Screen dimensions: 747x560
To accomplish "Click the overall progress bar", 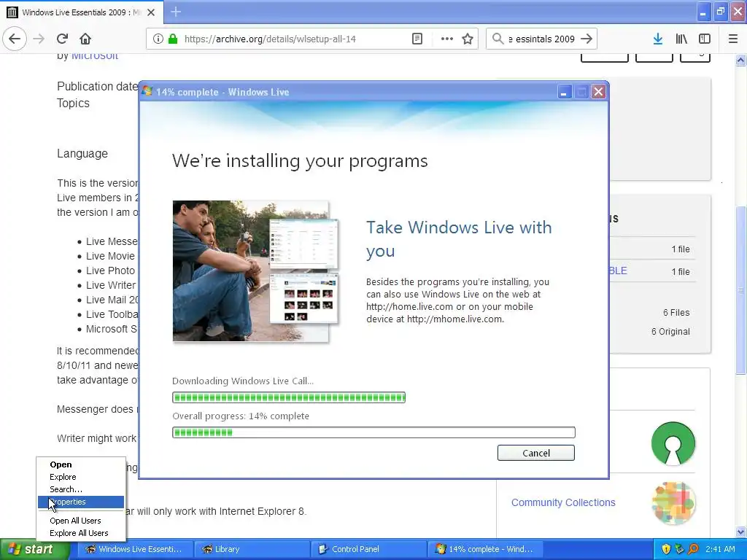I will (x=373, y=432).
